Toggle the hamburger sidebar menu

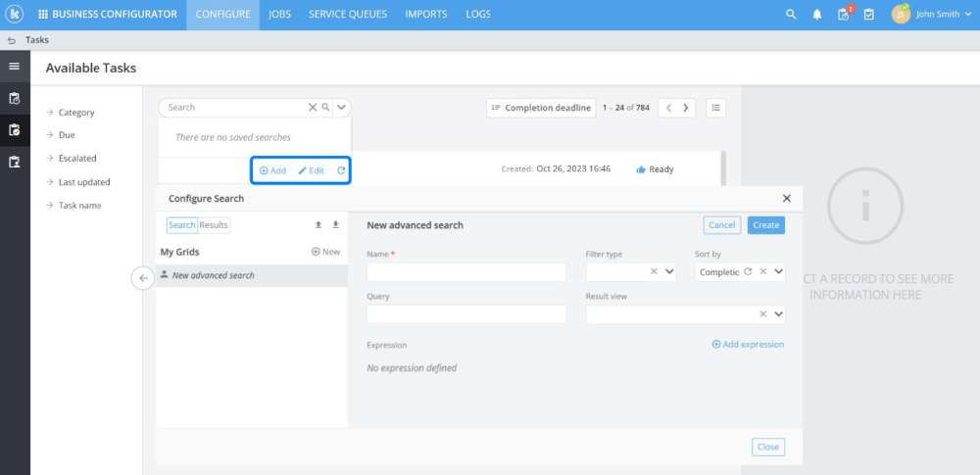point(15,67)
